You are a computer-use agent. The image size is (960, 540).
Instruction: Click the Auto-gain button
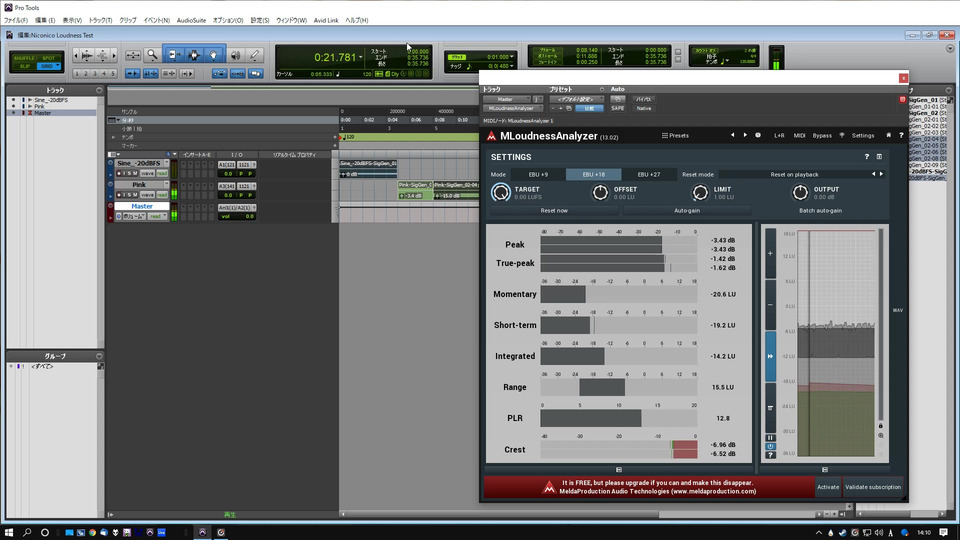click(x=687, y=211)
